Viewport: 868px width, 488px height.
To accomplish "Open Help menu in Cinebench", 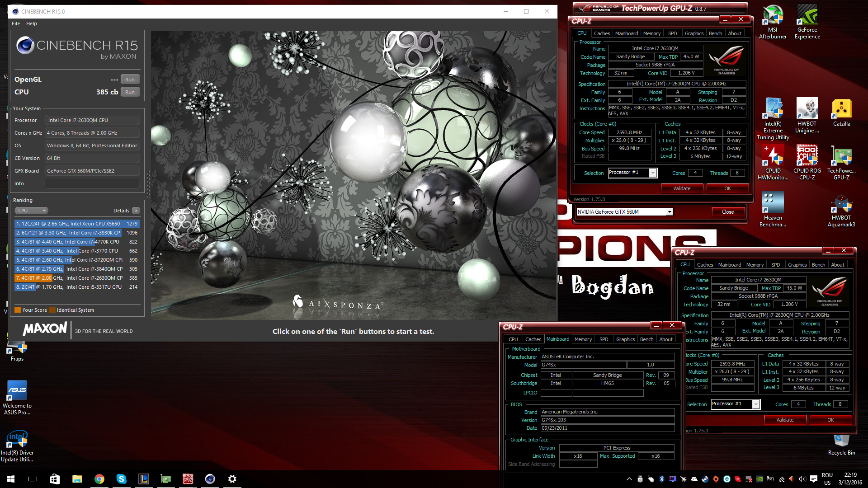I will coord(31,23).
